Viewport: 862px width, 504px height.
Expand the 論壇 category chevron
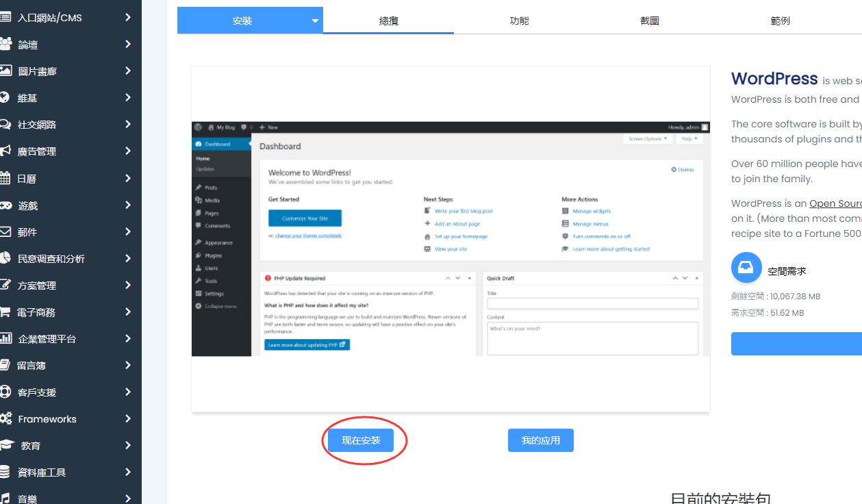(x=128, y=44)
